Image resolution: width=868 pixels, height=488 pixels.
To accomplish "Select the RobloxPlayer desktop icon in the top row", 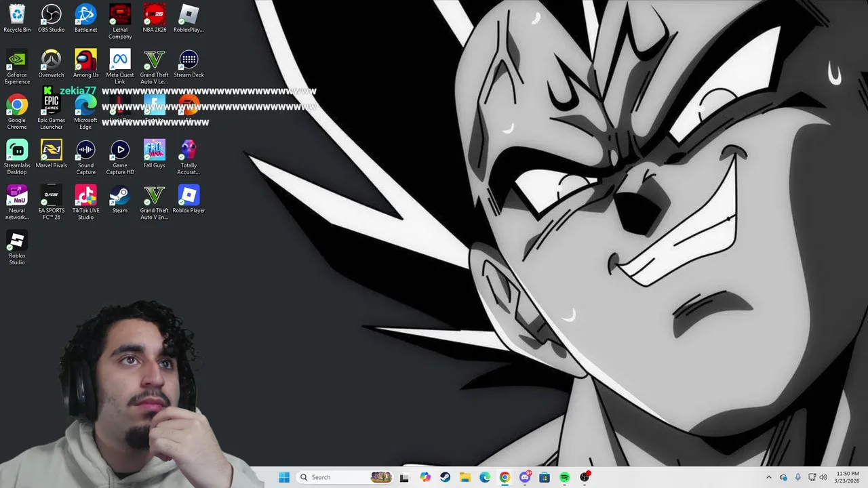I will pos(189,19).
